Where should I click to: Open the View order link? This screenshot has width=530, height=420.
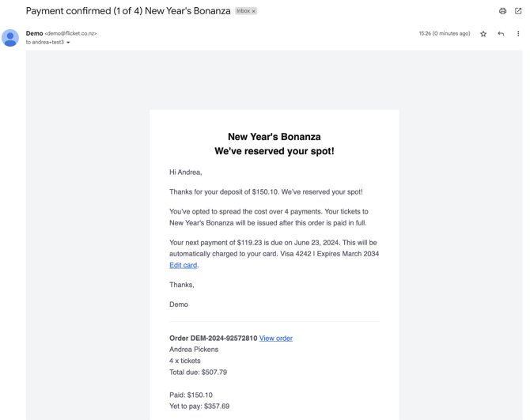(x=276, y=339)
